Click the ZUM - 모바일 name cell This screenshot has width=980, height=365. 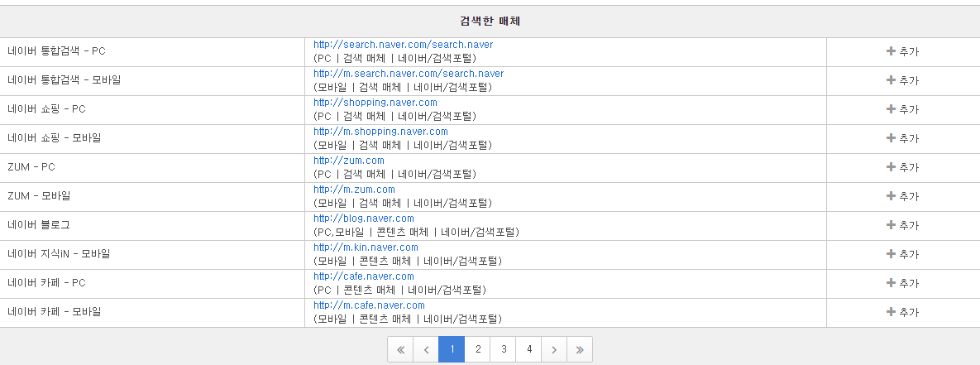coord(152,196)
